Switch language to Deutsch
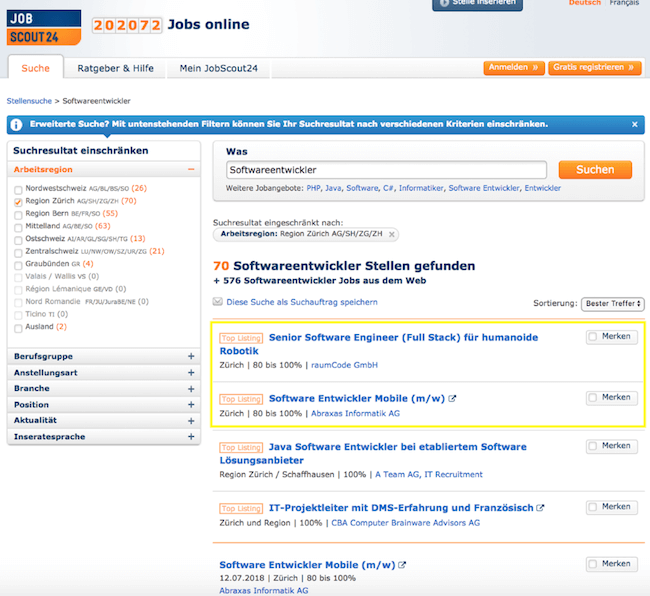The width and height of the screenshot is (650, 596). [585, 3]
